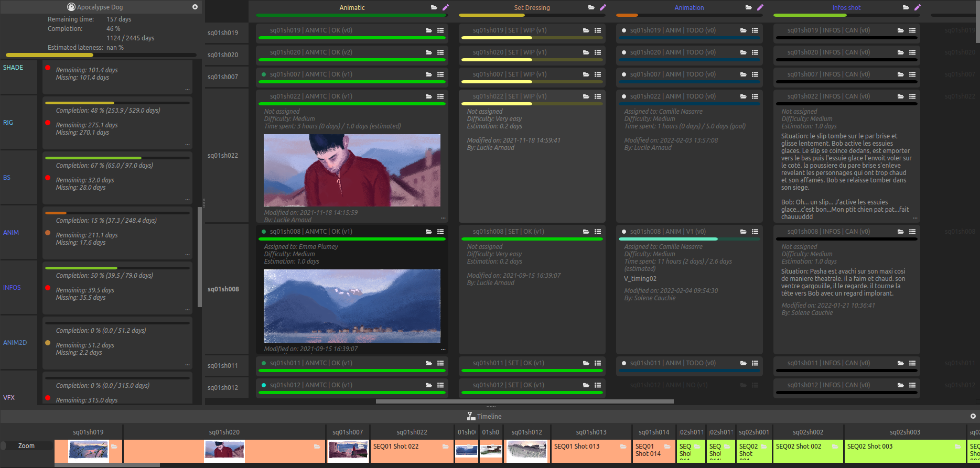
Task: Close the Apocalypse Dog statistics panel
Action: [x=195, y=7]
